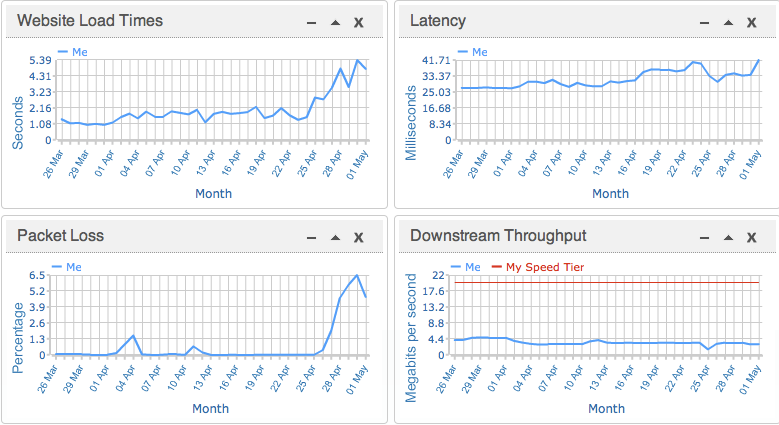Toggle the Me legend in Packet Loss chart
This screenshot has width=779, height=425.
pos(67,267)
